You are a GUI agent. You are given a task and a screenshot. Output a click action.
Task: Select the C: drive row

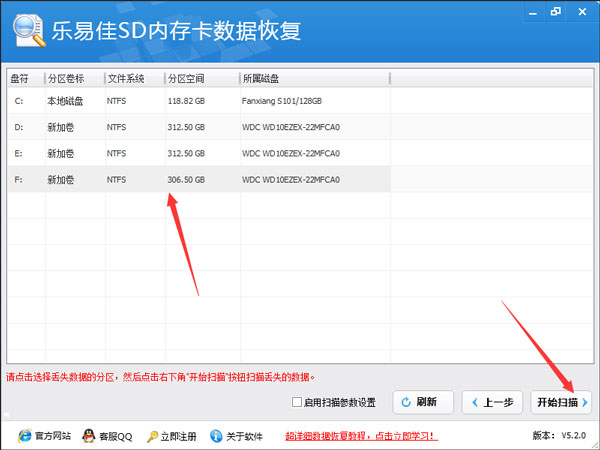tap(199, 101)
